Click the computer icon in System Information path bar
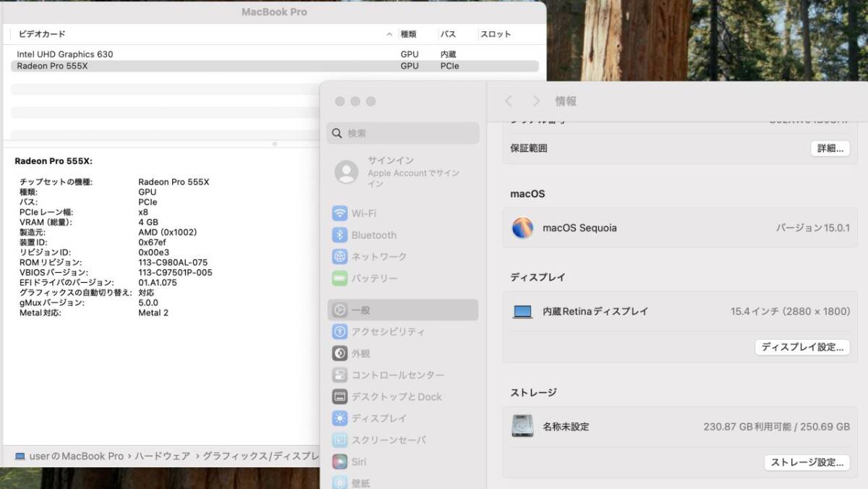Screen dimensions: 868x489 20,456
